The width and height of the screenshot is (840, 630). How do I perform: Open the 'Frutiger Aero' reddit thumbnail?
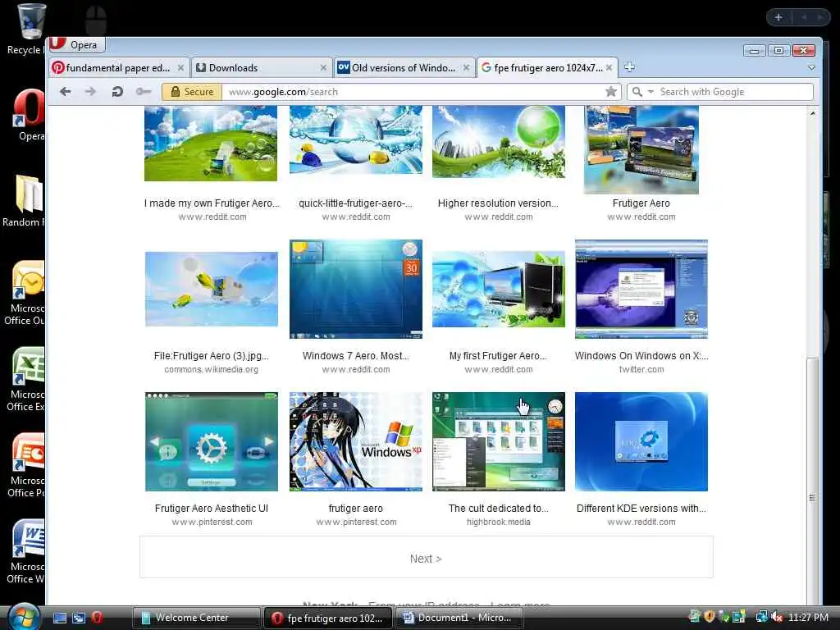pos(641,150)
